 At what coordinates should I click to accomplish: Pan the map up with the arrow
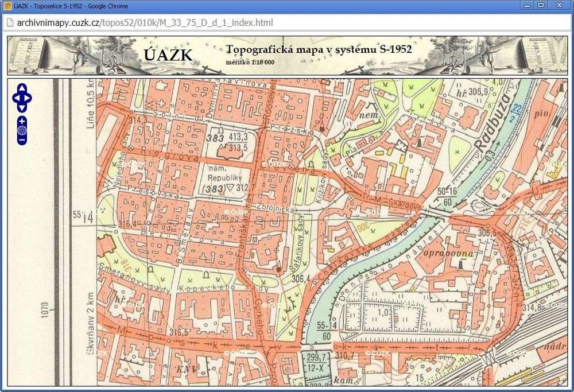(22, 88)
